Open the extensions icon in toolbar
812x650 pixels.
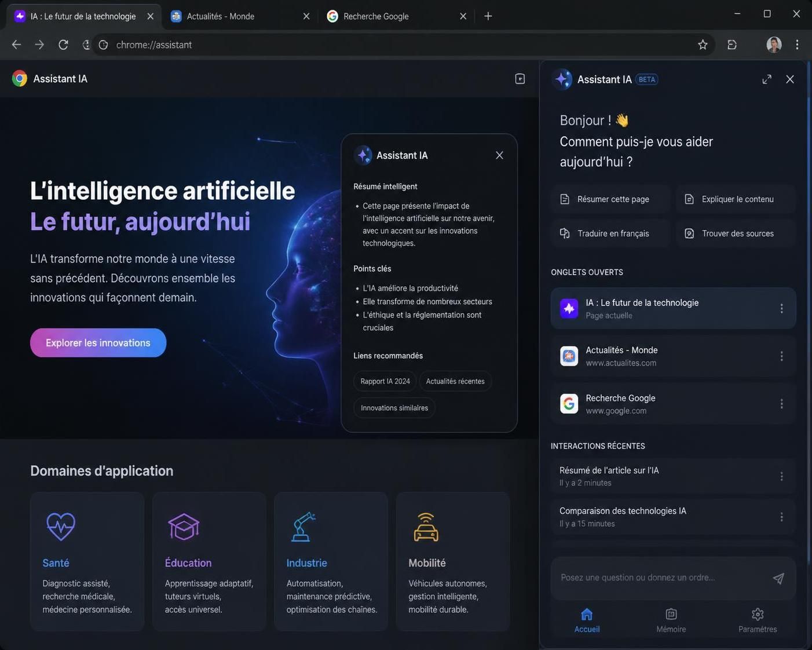pos(732,45)
